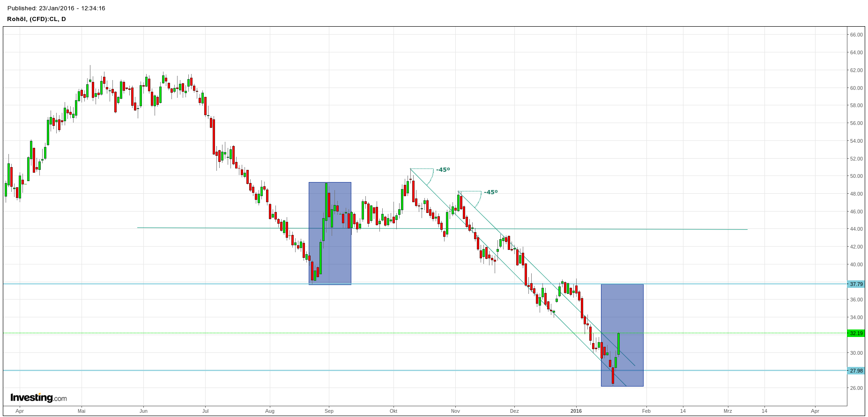Click the 26.00 price axis label
Viewport: 868px width, 417px height.
click(856, 388)
